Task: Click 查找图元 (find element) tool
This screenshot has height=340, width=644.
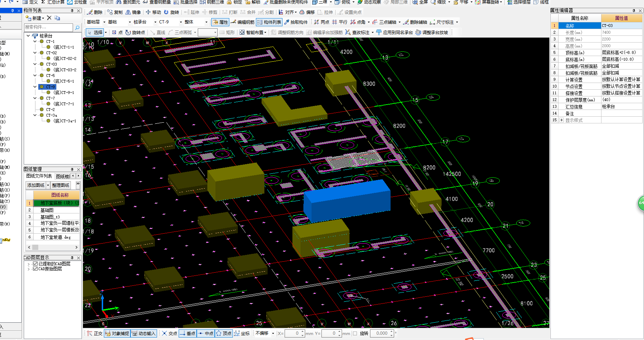Action: tap(128, 2)
